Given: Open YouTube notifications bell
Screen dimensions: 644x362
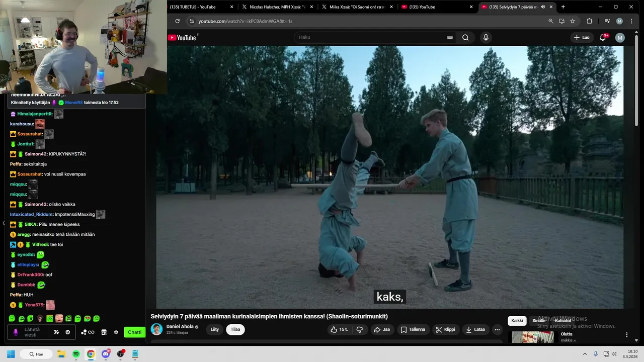Looking at the screenshot, I should 603,37.
